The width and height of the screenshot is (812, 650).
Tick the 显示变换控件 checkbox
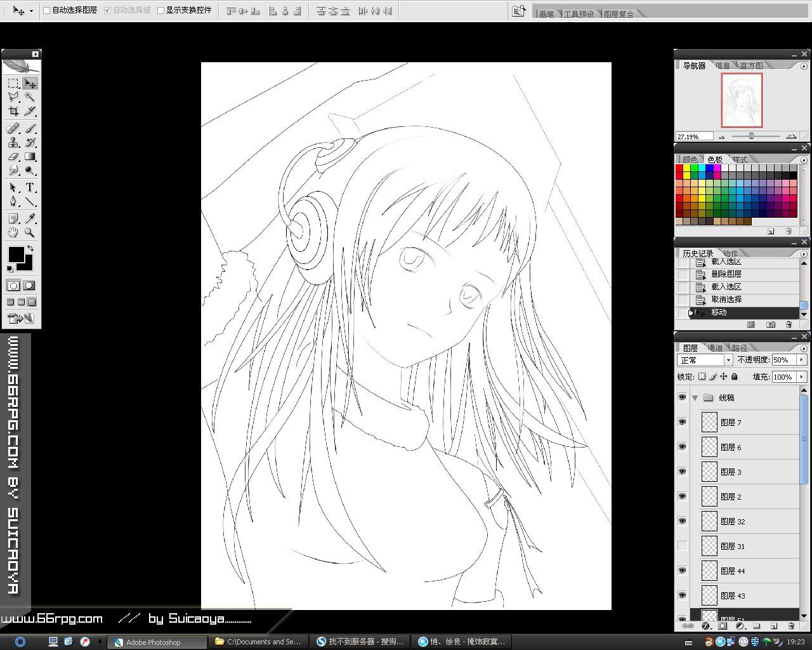coord(160,11)
